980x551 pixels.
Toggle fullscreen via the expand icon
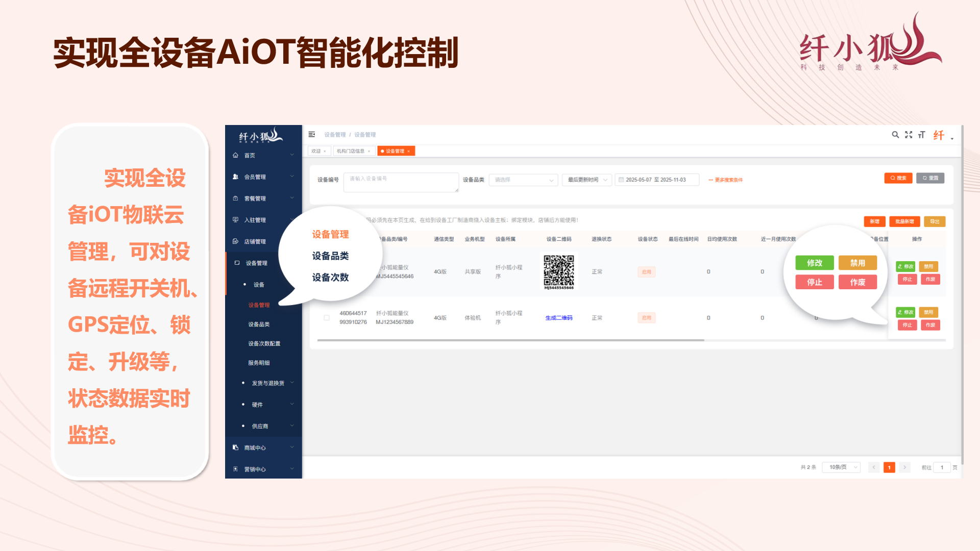tap(909, 135)
